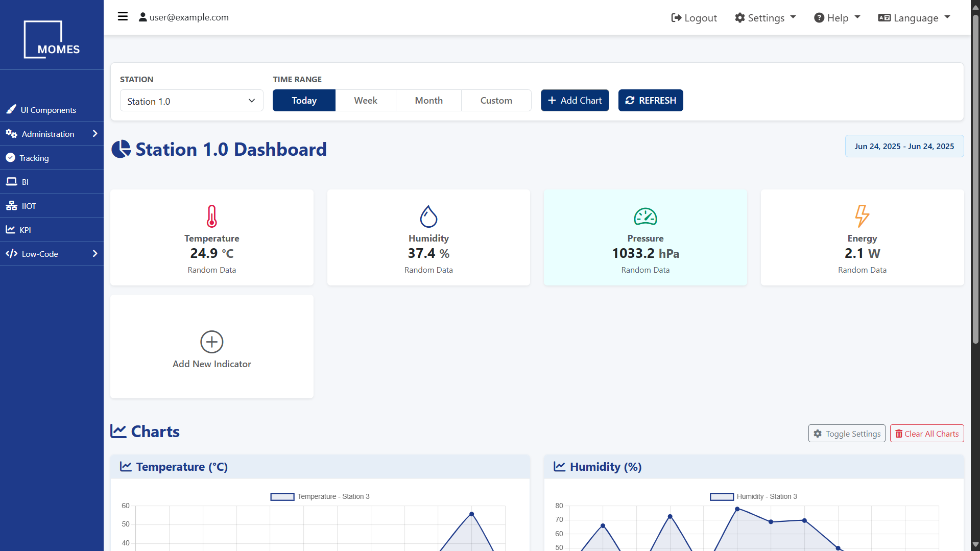980x551 pixels.
Task: Click the UI Components brush icon
Action: [x=11, y=109]
